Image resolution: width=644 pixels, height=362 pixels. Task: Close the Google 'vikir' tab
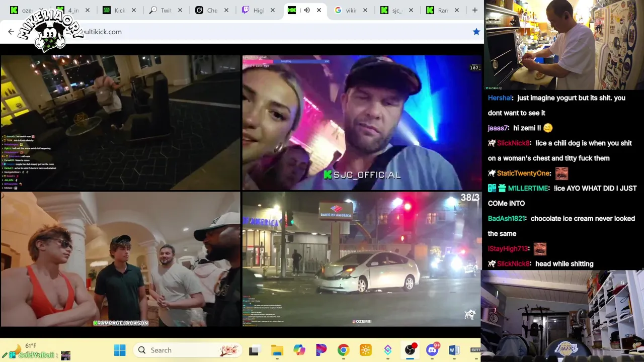[365, 10]
